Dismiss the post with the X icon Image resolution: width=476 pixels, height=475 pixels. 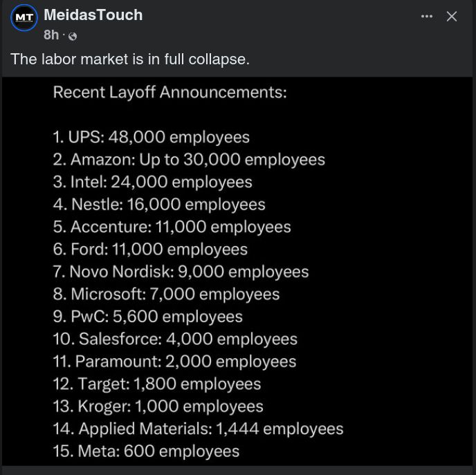pos(452,17)
